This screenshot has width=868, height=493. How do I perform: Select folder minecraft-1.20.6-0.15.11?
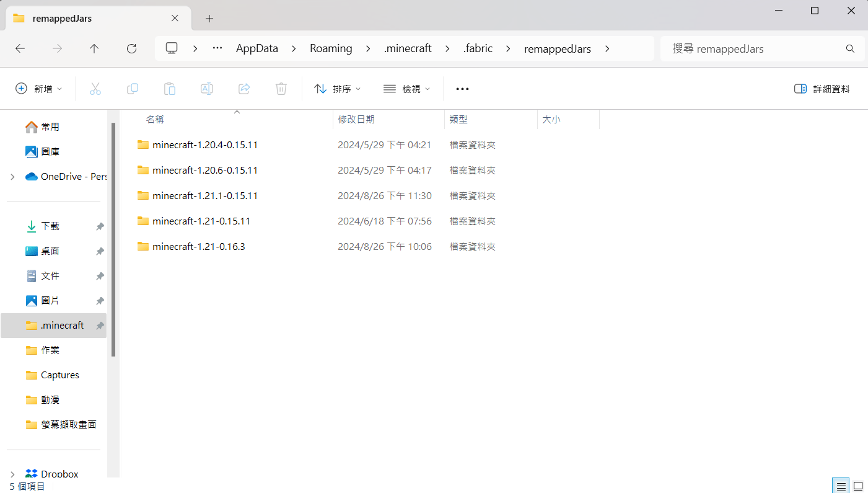tap(205, 170)
